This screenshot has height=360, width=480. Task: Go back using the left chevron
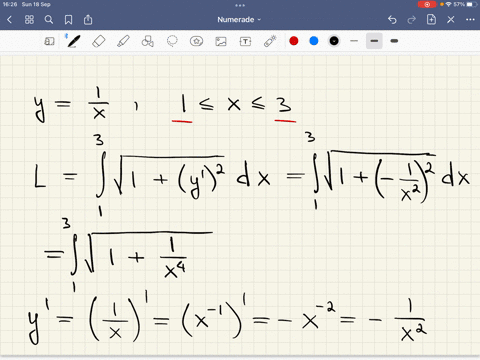(9, 20)
